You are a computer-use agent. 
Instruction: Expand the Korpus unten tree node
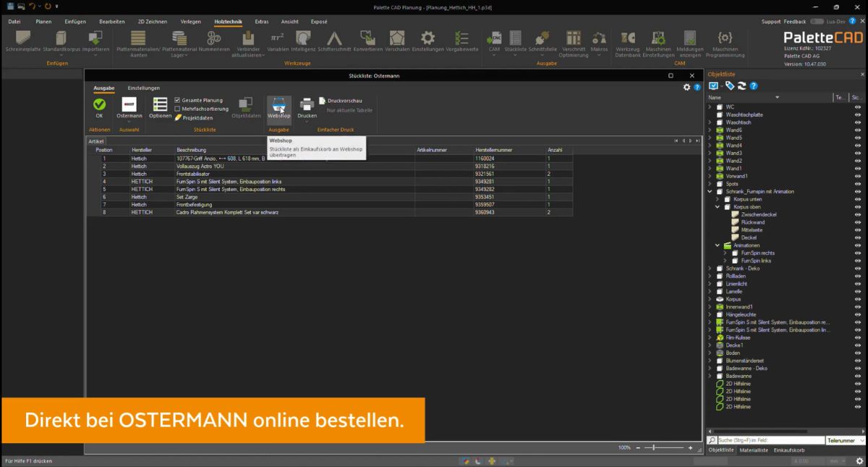717,199
